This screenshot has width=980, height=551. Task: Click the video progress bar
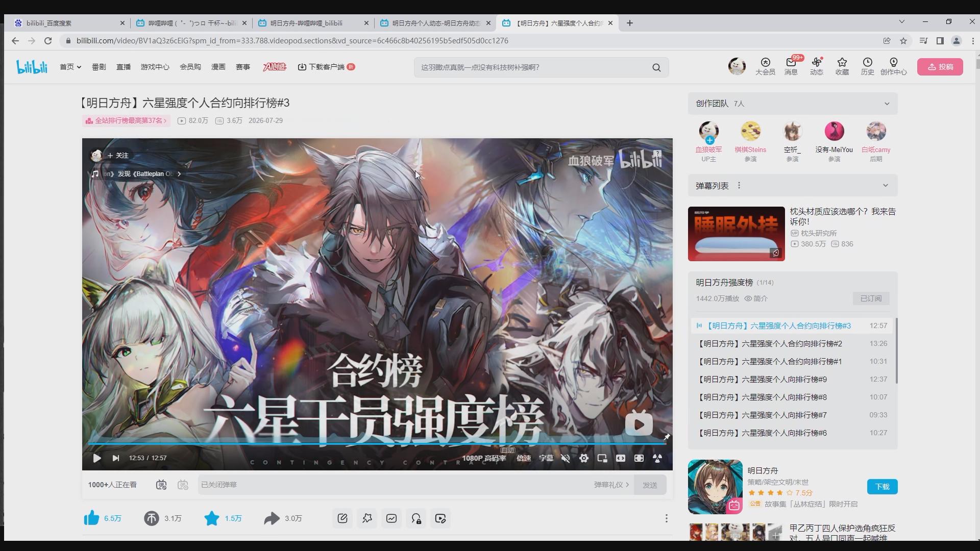coord(377,444)
